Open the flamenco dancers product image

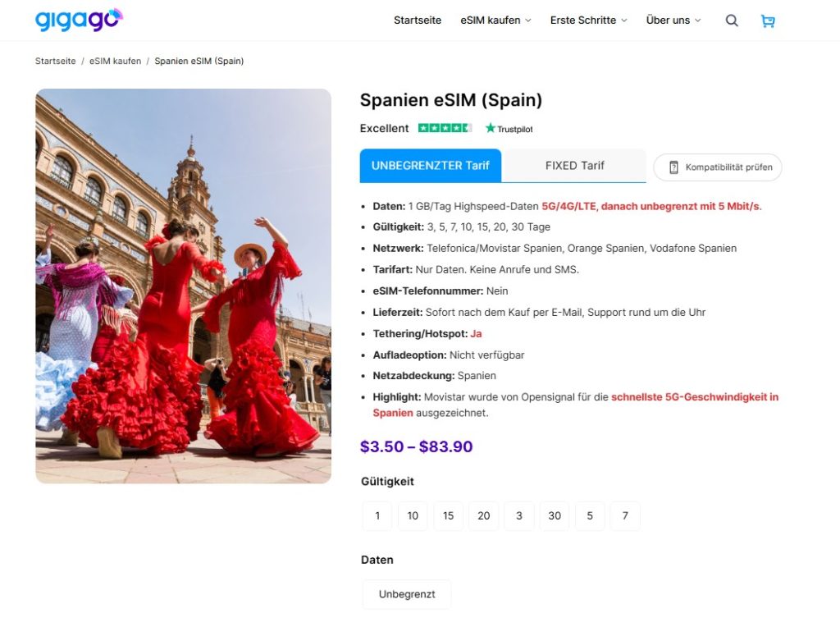[x=183, y=286]
